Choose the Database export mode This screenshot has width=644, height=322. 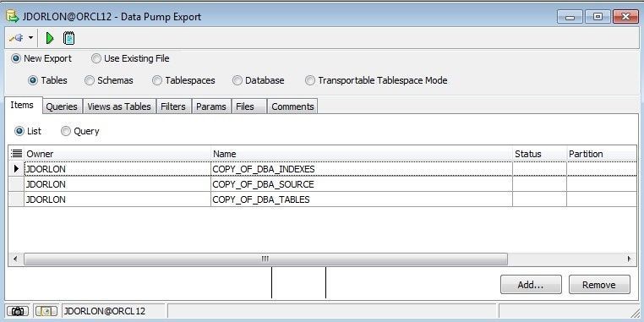pyautogui.click(x=259, y=80)
